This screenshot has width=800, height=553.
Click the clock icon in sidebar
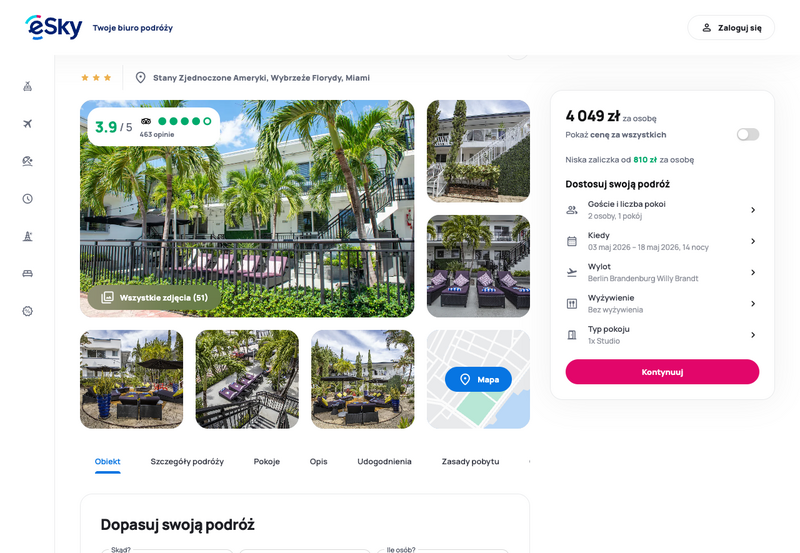[27, 198]
